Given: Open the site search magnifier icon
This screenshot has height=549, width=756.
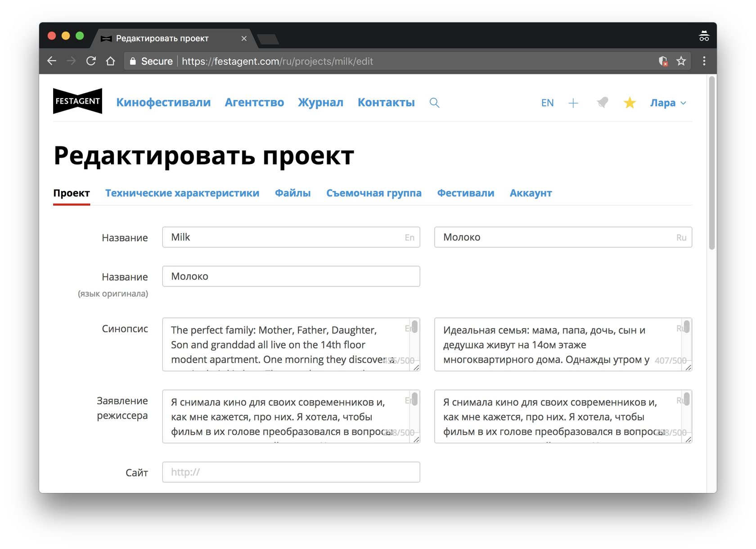Looking at the screenshot, I should [x=434, y=103].
